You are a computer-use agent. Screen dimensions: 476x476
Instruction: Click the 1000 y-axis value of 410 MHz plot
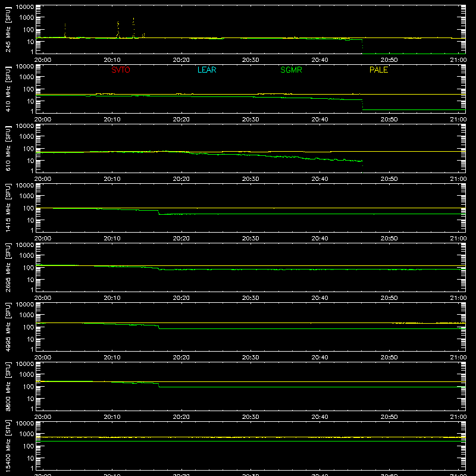[27, 77]
